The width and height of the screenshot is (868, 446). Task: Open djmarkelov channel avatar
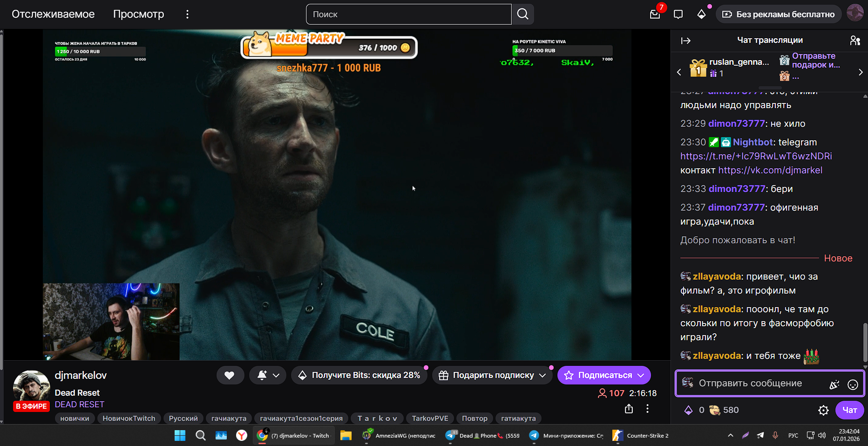click(32, 386)
